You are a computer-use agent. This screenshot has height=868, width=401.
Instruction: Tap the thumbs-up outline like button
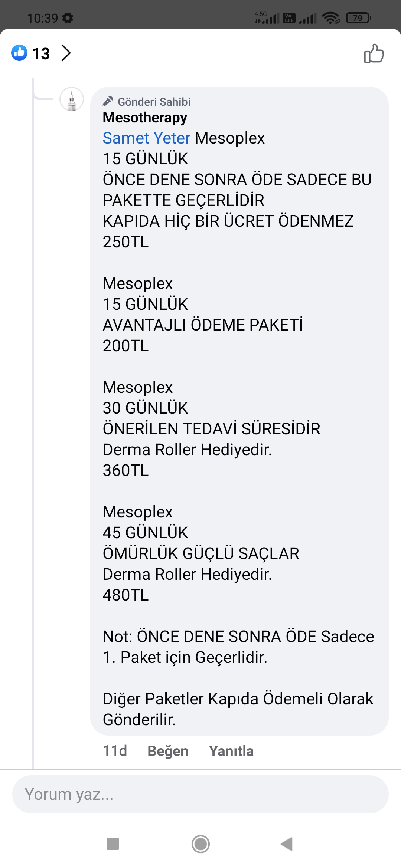pos(374,53)
